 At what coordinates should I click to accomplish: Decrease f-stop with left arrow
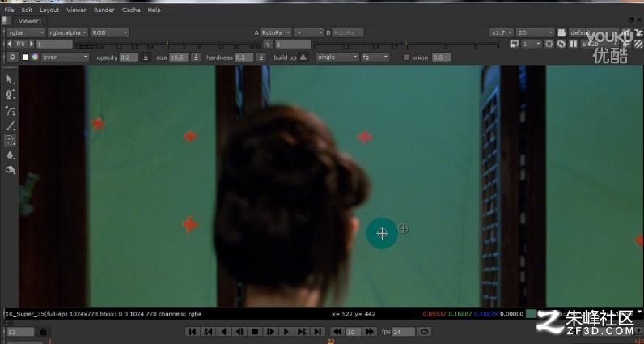click(10, 44)
